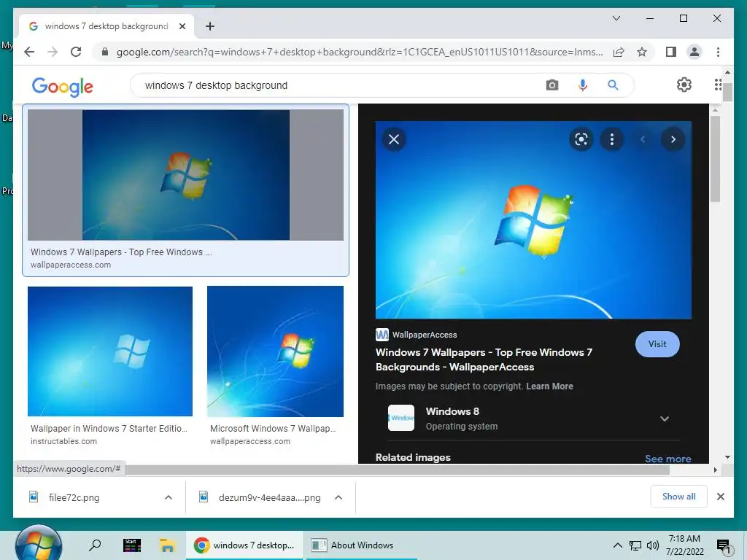747x560 pixels.
Task: Open notification center icon
Action: click(724, 547)
